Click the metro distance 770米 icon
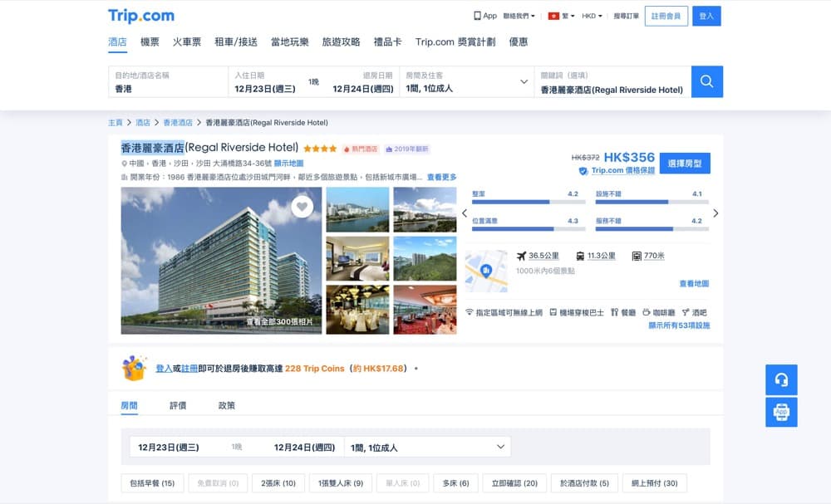Screen dimensions: 831x504 click(x=637, y=257)
